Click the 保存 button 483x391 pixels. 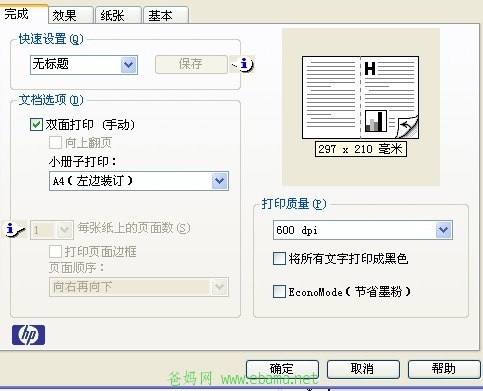click(191, 64)
